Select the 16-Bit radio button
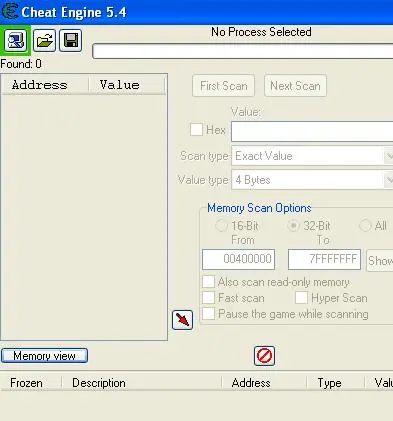393x421 pixels. (x=221, y=226)
